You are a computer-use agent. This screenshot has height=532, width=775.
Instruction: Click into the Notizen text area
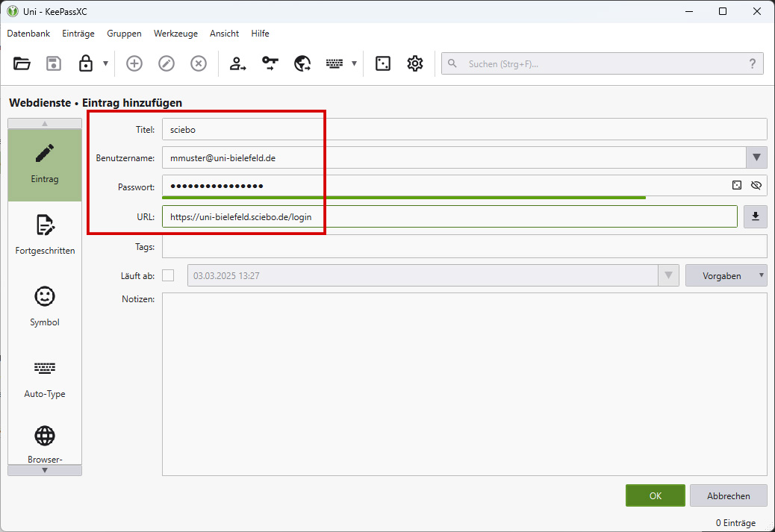pyautogui.click(x=464, y=384)
